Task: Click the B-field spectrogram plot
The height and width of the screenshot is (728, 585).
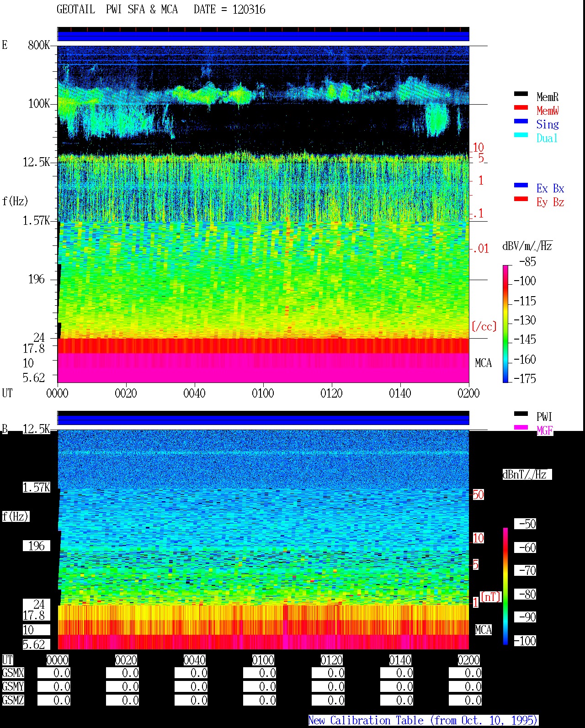Action: point(263,539)
